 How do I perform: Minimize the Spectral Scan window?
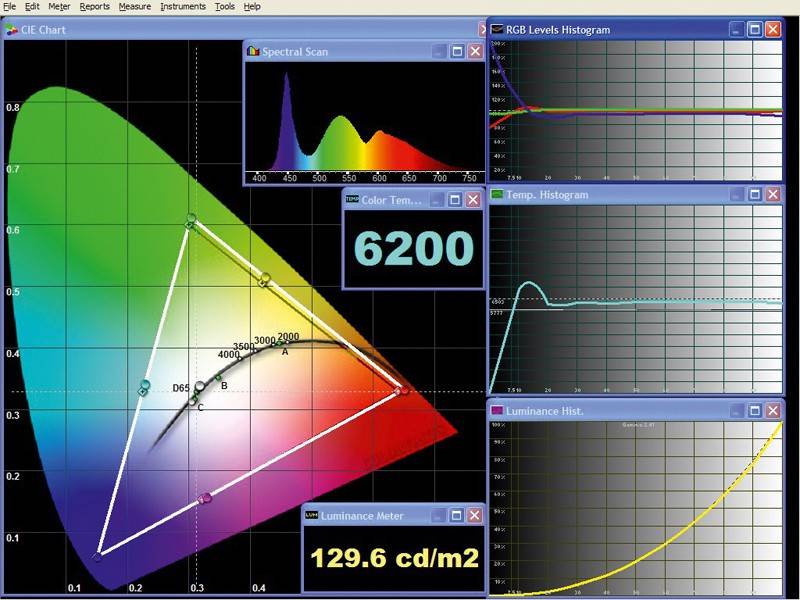438,52
